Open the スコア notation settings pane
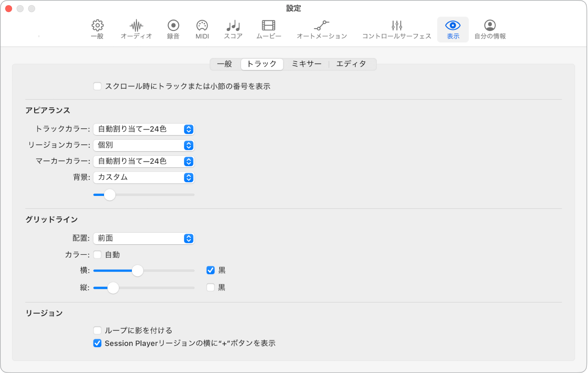588x373 pixels. coord(233,29)
